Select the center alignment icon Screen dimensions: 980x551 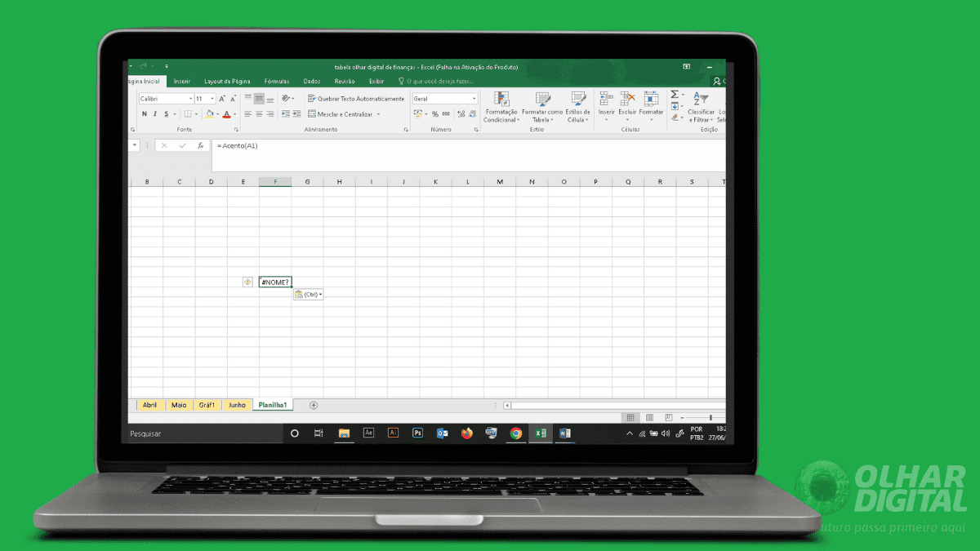pyautogui.click(x=257, y=115)
